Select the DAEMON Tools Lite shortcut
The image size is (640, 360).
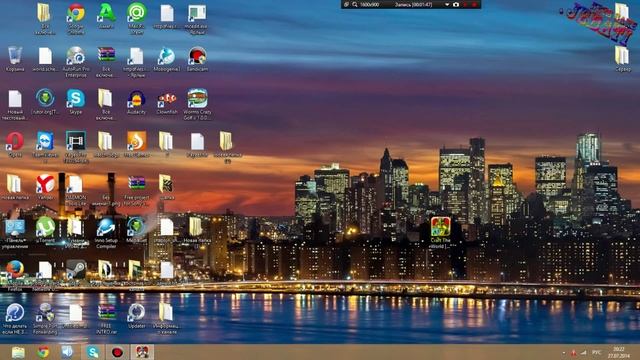76,184
